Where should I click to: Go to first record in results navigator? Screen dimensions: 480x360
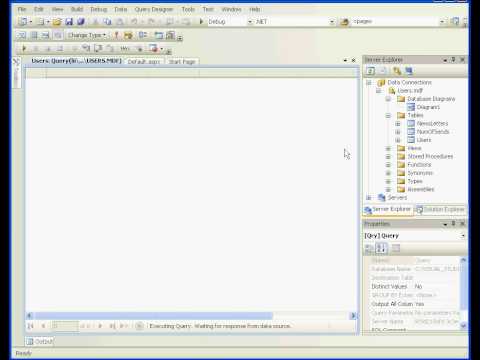[31, 326]
